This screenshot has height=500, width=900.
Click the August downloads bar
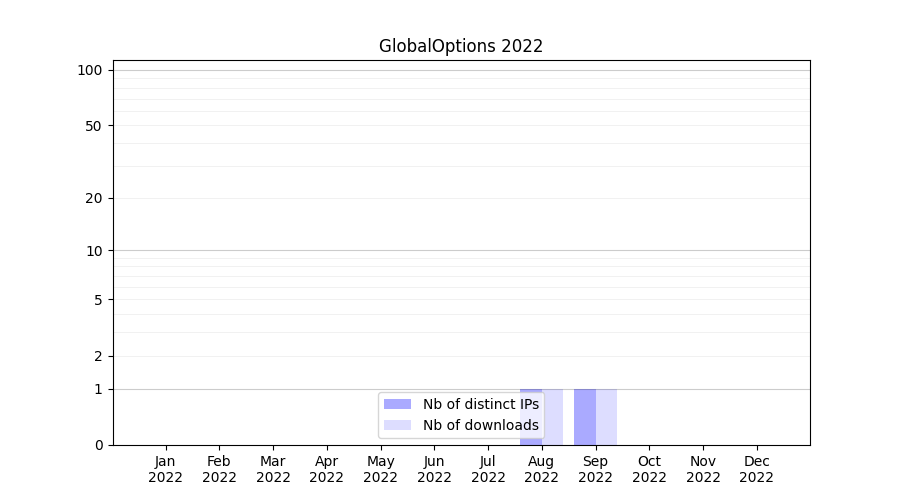(553, 416)
